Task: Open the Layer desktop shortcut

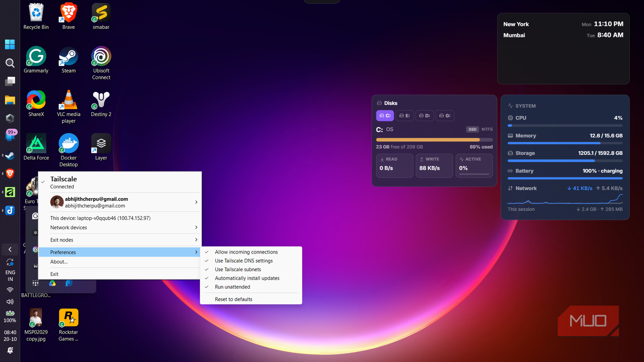Action: tap(101, 147)
